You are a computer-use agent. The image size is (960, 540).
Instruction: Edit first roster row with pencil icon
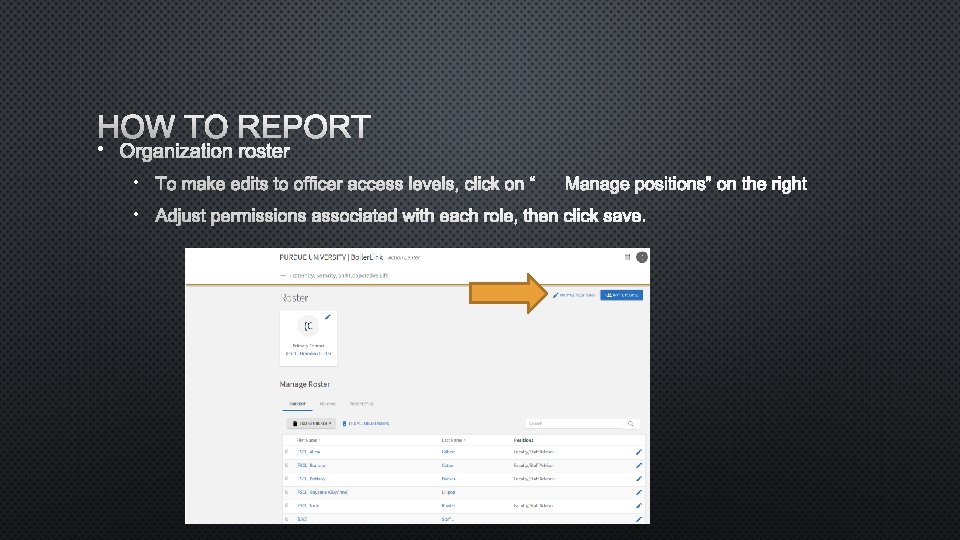tap(639, 452)
